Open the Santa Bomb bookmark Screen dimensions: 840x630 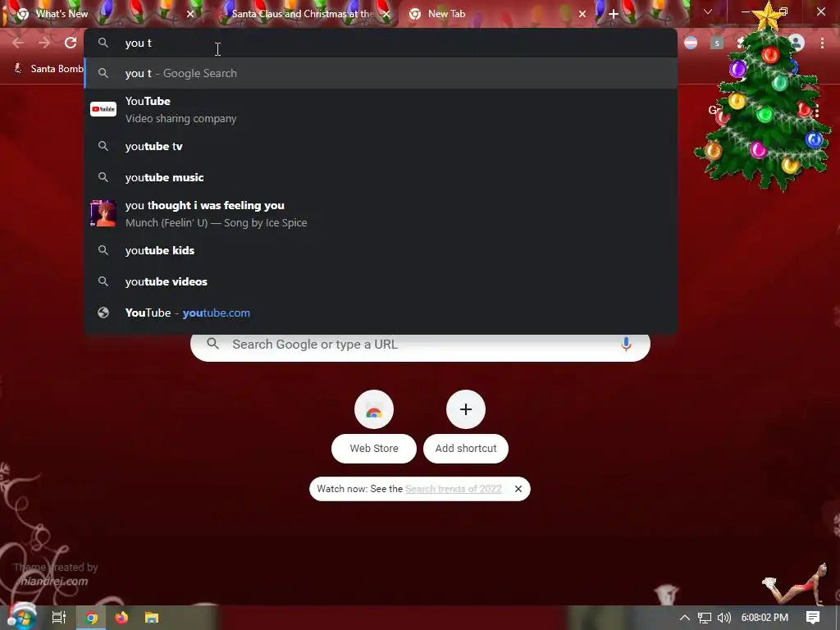[48, 69]
